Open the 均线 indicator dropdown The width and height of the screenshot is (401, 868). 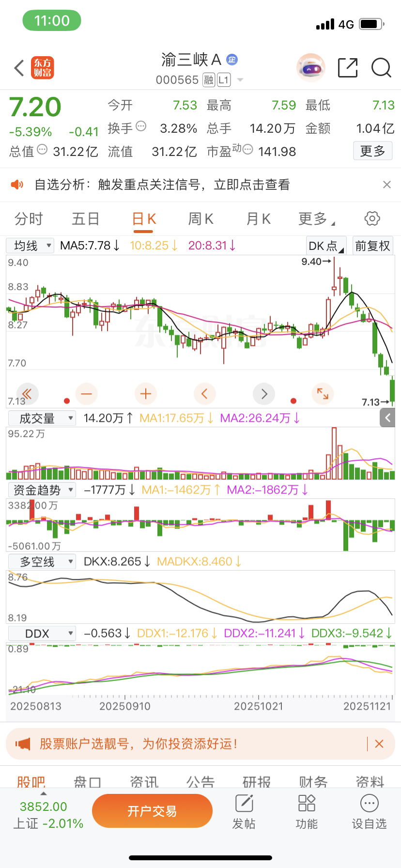(30, 246)
